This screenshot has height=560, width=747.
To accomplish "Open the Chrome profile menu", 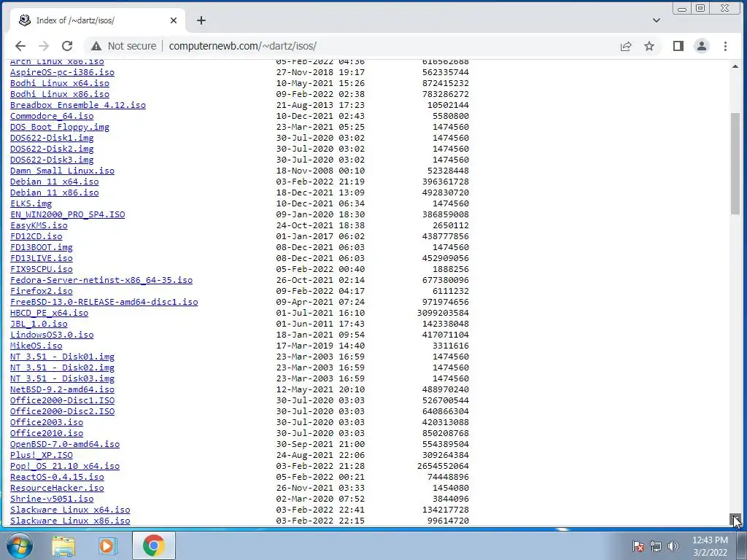I will (701, 46).
